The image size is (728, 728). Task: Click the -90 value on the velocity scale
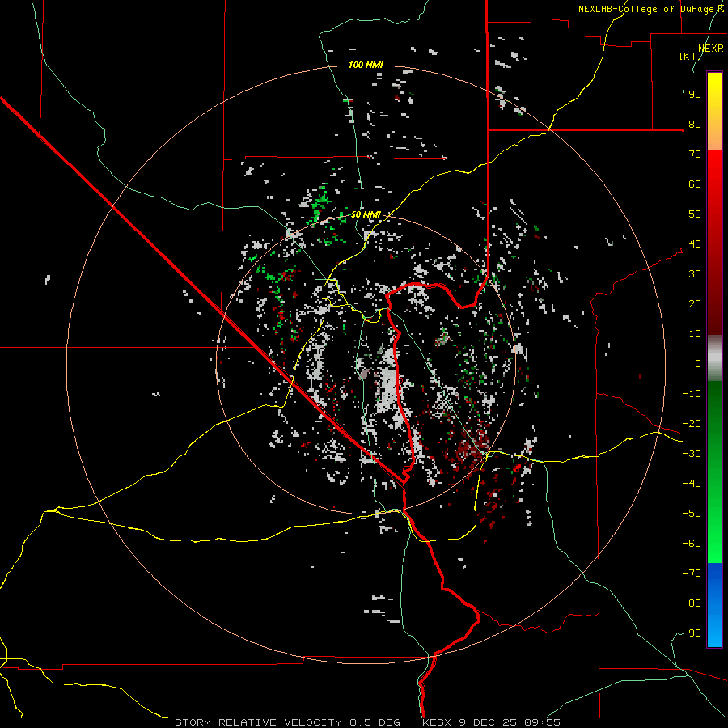692,633
